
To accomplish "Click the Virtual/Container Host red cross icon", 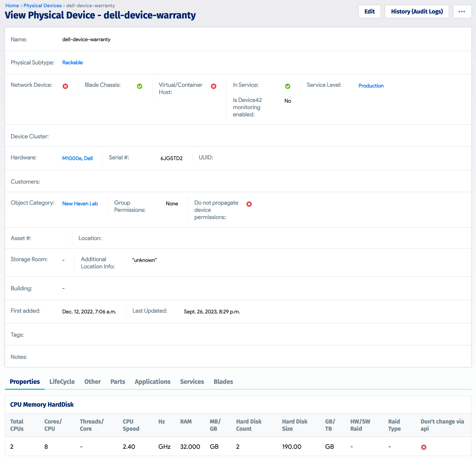I will 213,86.
